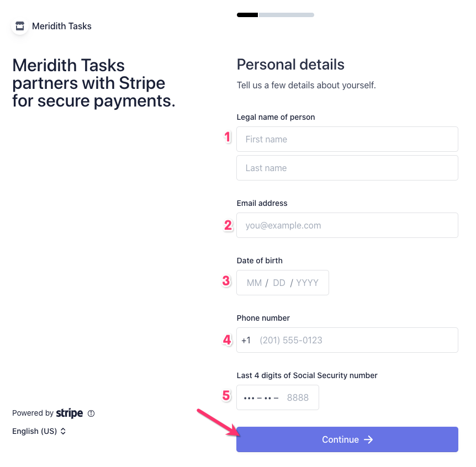
Task: Click the Personal details heading
Action: (x=290, y=65)
